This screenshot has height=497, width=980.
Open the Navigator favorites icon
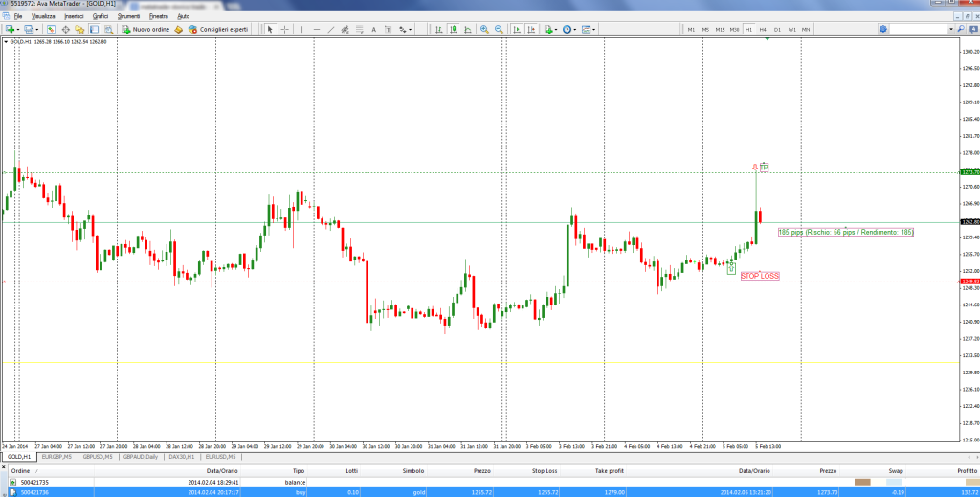(79, 29)
